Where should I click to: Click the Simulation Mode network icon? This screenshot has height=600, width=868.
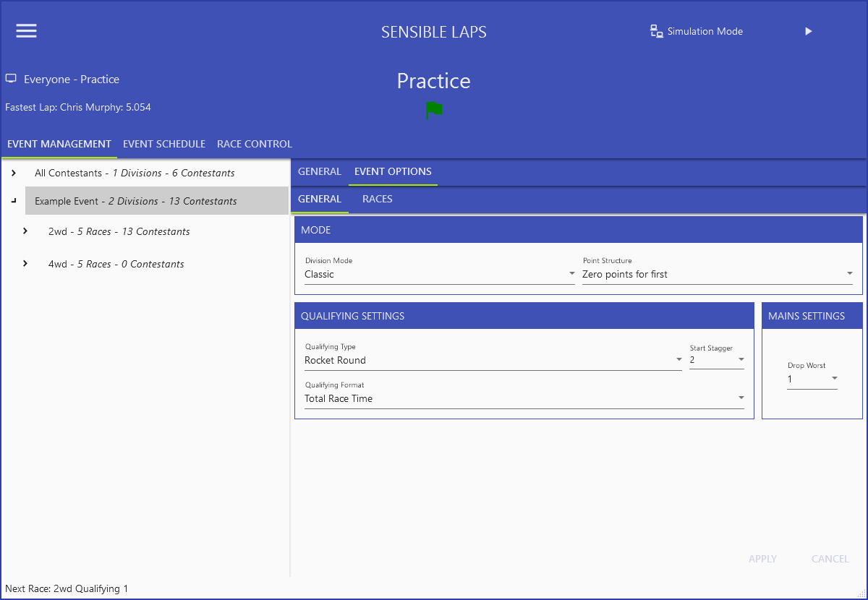[x=656, y=31]
